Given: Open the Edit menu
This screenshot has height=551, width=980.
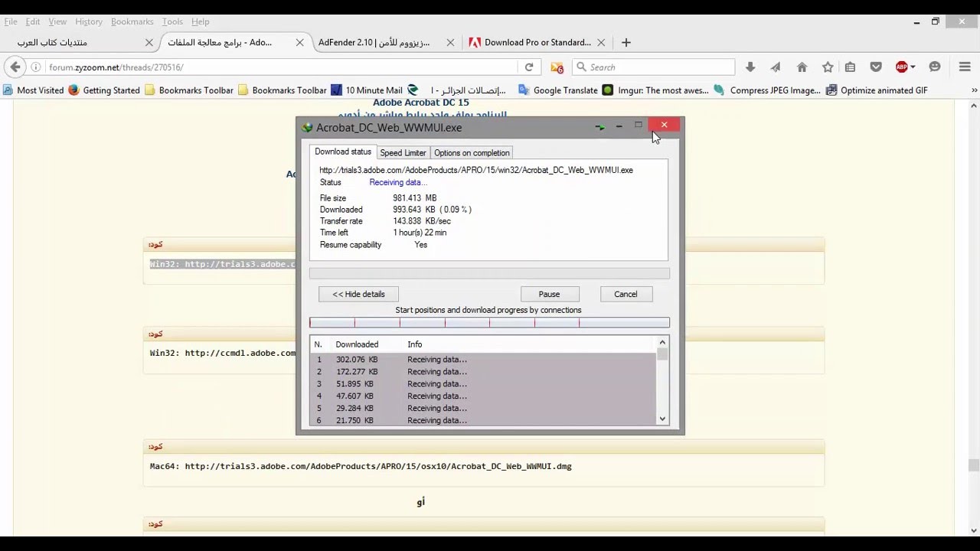Looking at the screenshot, I should pos(33,21).
